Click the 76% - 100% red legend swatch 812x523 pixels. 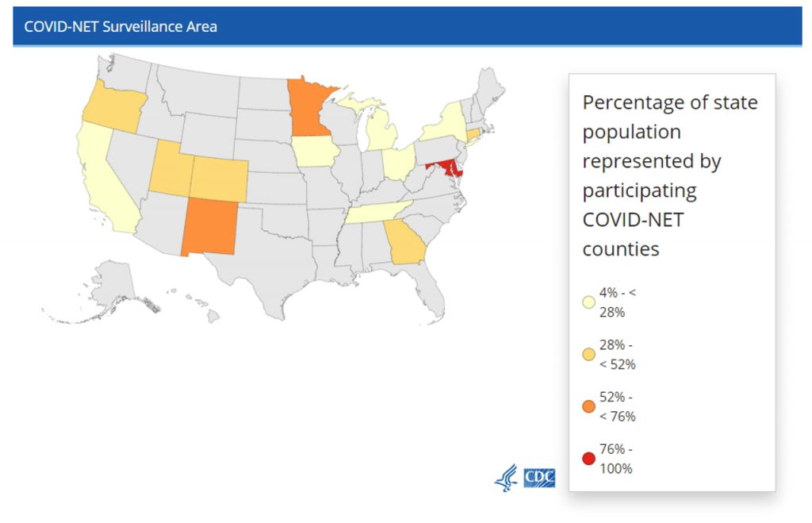(x=589, y=459)
